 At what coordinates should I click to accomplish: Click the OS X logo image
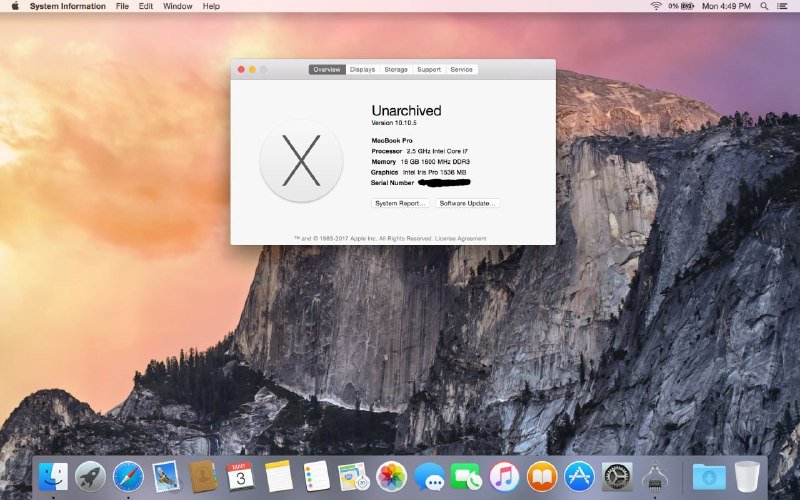pos(301,161)
